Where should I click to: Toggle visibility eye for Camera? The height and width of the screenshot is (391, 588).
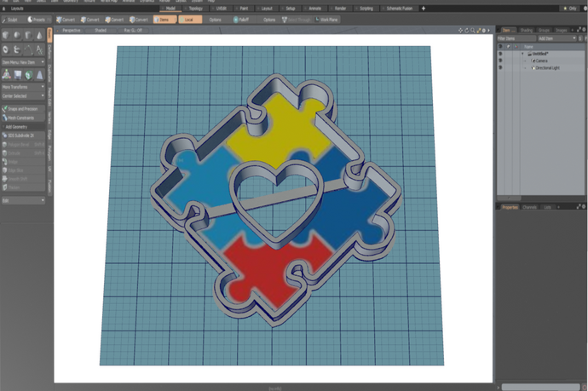point(500,60)
